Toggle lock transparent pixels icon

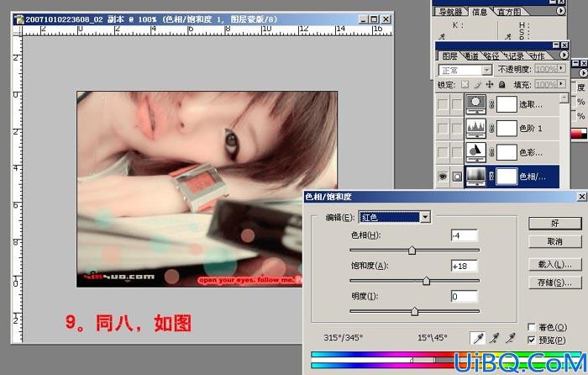[x=465, y=84]
